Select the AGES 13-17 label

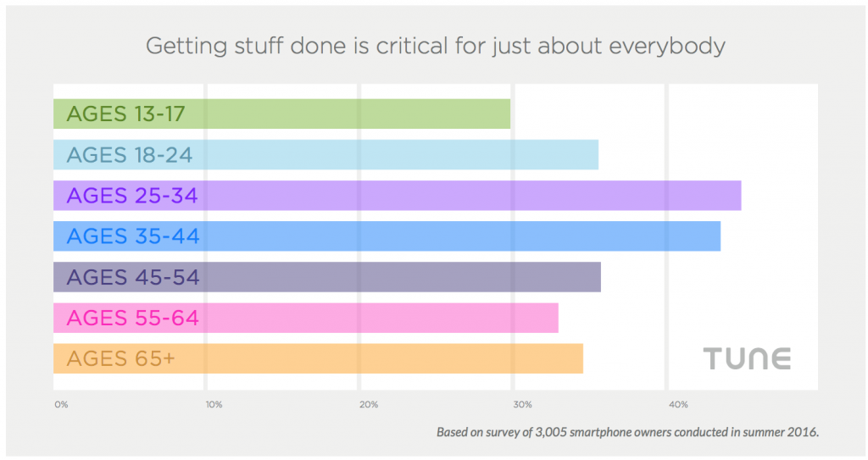[125, 114]
